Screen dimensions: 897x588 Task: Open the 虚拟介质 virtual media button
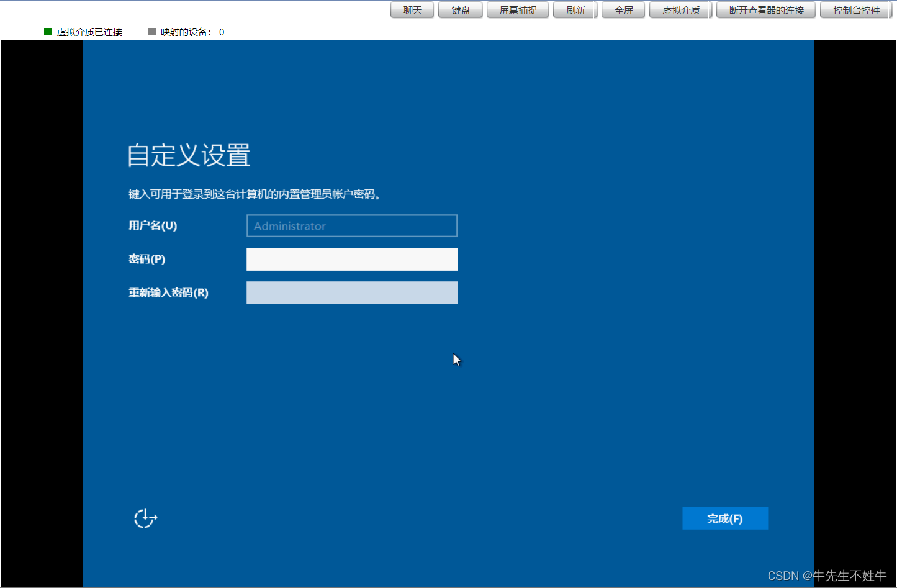(681, 10)
